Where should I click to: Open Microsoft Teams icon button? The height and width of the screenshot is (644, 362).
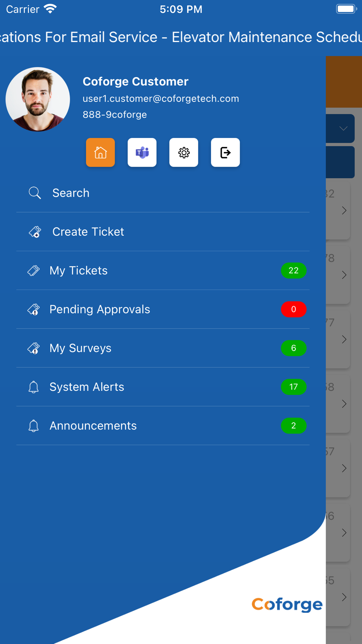click(142, 152)
